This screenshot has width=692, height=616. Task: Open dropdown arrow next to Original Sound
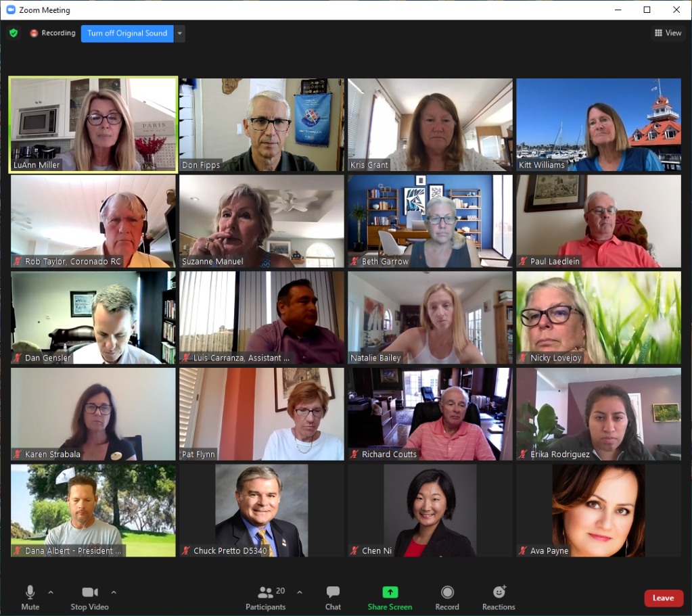[180, 33]
